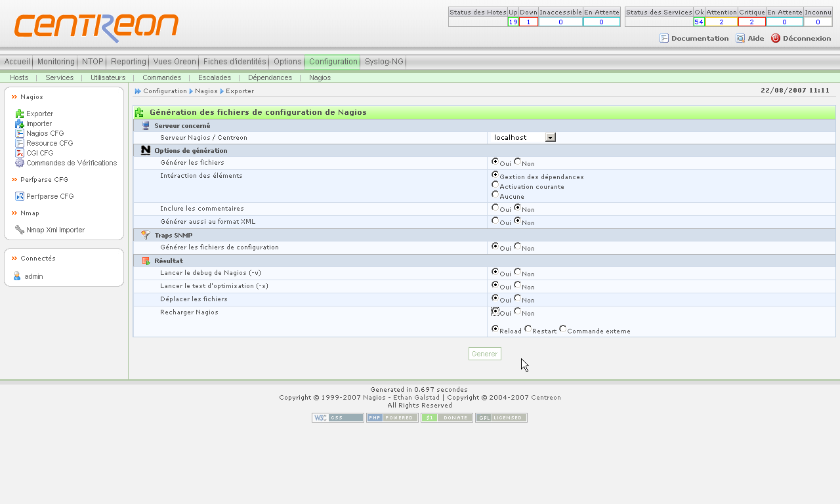Click the Up hosts count 19
This screenshot has width=840, height=504.
coord(513,22)
